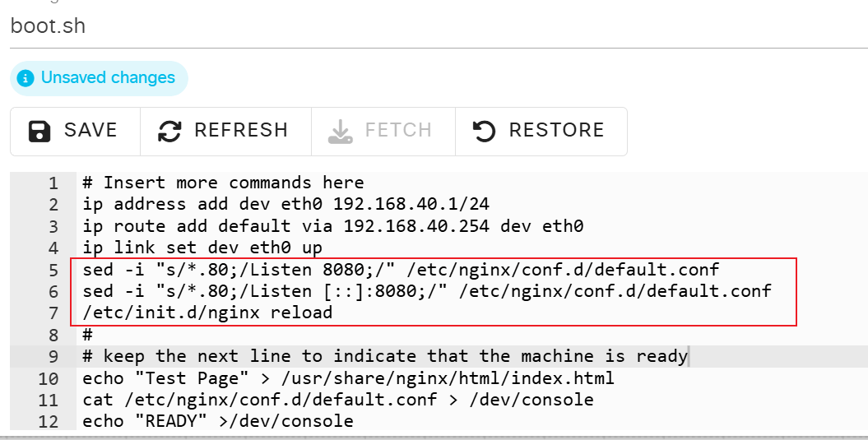Screen dimensions: 868x440
Task: Place cursor in ip route add default line
Action: 332,226
